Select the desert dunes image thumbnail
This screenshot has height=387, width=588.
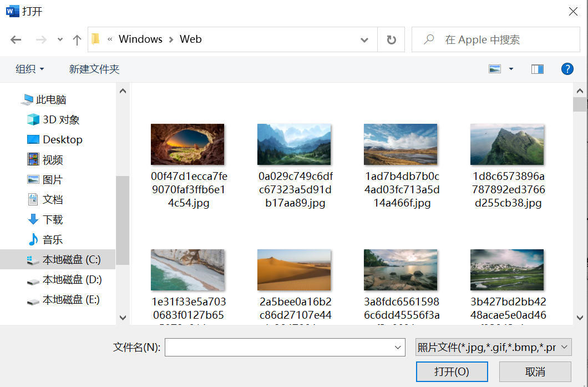294,270
